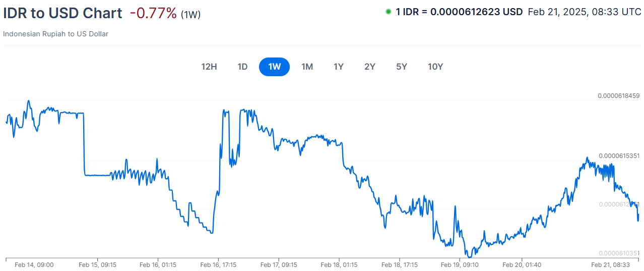The width and height of the screenshot is (644, 271).
Task: Click the Indonesian Rupiah to US Dollar subtitle
Action: 55,34
